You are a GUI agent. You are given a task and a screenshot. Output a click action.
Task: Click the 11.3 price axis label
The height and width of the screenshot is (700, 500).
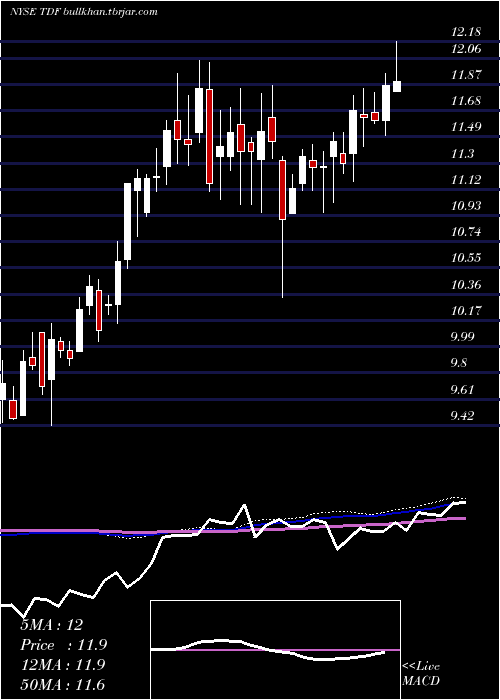[462, 154]
